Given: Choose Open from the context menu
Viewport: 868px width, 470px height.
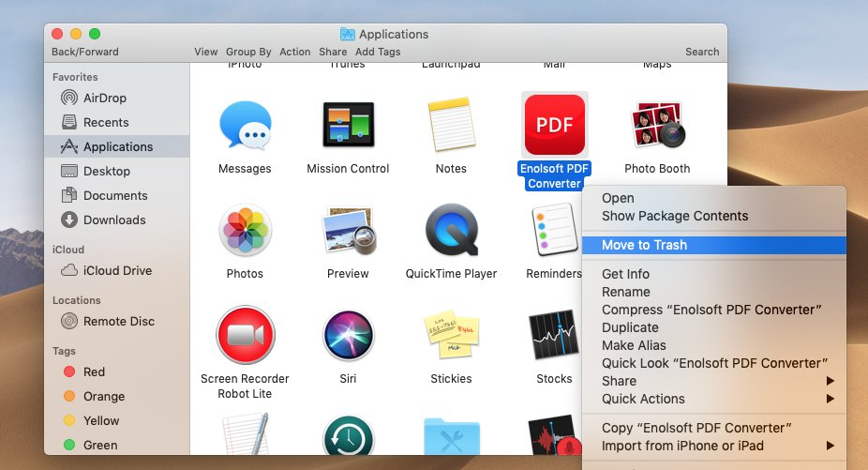Looking at the screenshot, I should 714,199.
